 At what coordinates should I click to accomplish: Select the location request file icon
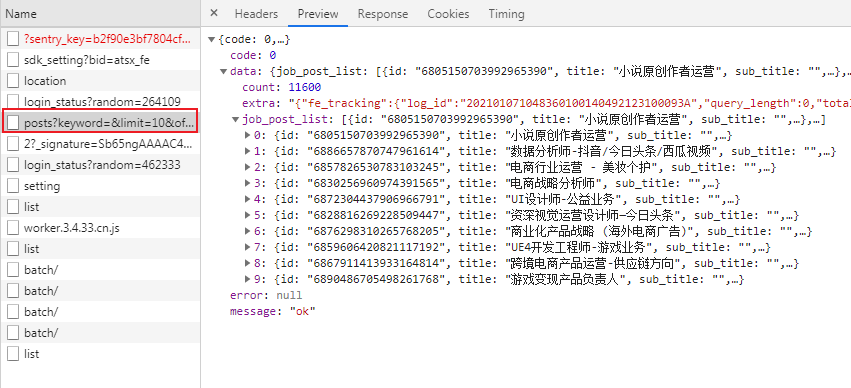[13, 81]
